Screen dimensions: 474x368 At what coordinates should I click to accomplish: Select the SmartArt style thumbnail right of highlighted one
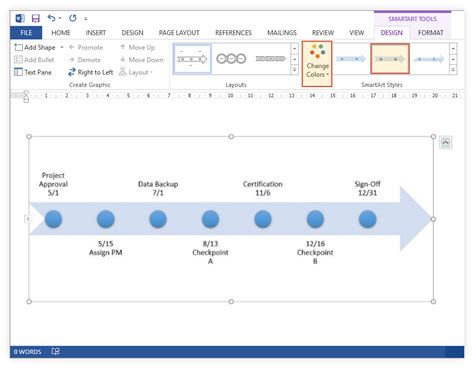[429, 59]
